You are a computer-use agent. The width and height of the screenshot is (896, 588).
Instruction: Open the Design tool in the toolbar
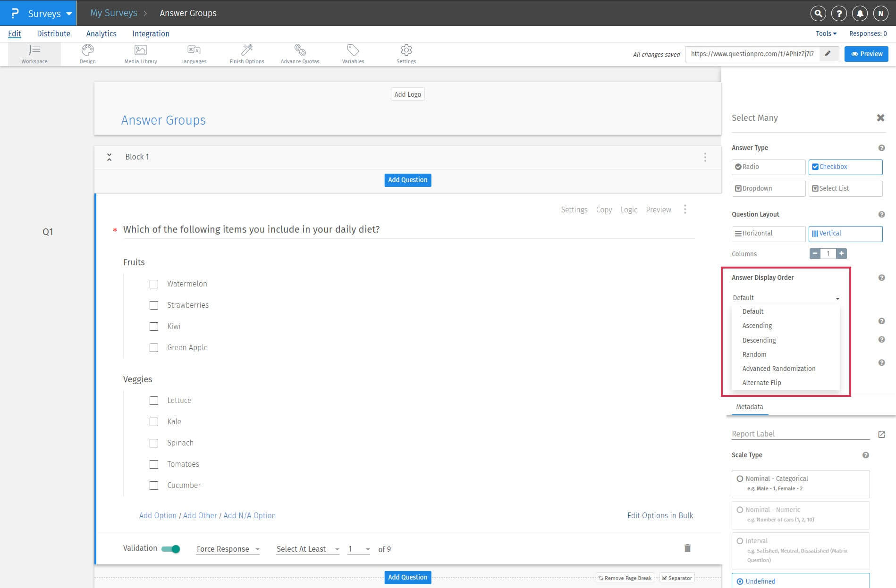pyautogui.click(x=87, y=53)
